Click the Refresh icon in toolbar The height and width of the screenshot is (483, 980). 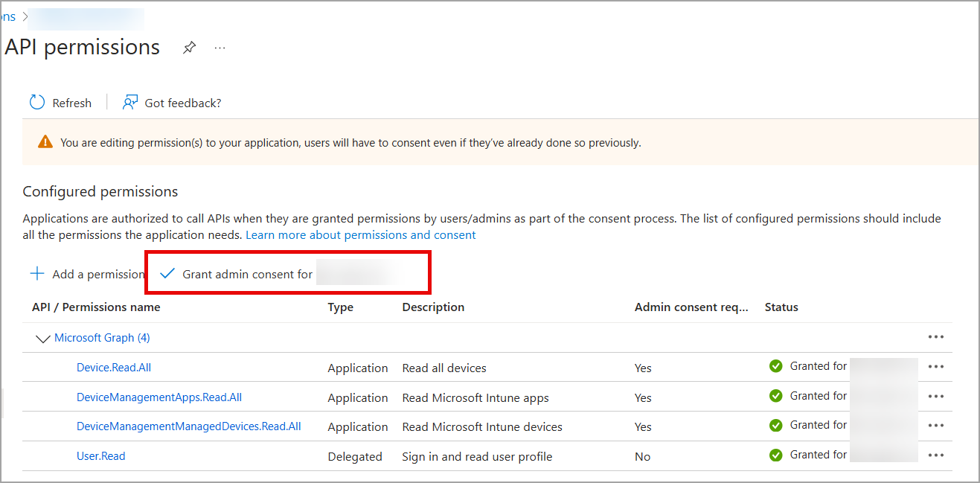pyautogui.click(x=37, y=103)
